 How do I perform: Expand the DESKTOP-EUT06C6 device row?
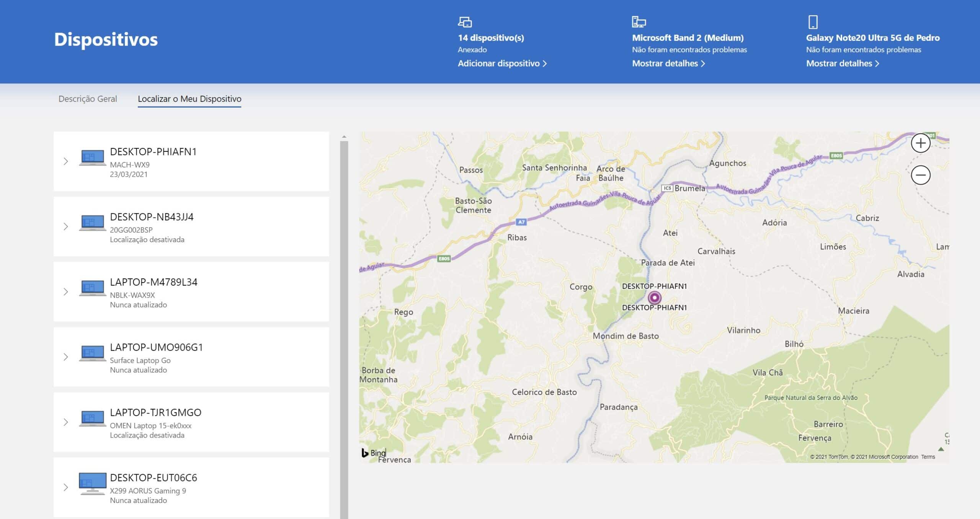(x=66, y=487)
